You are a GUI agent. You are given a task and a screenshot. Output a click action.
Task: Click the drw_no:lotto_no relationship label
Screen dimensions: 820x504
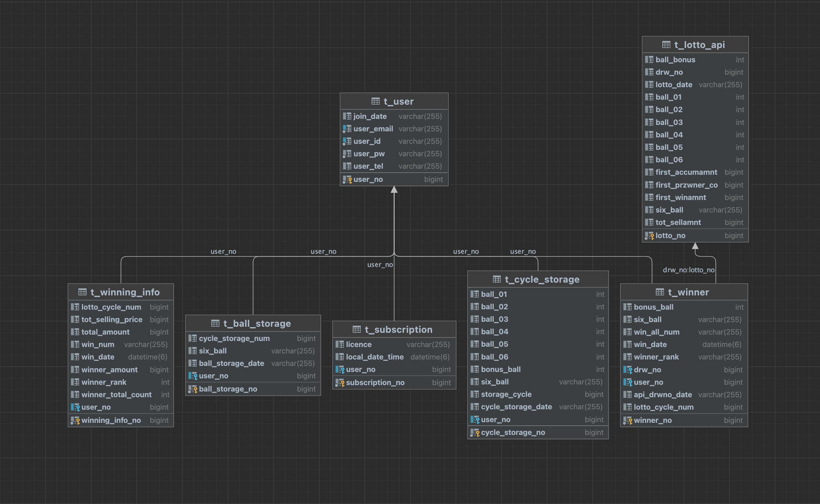pyautogui.click(x=688, y=270)
